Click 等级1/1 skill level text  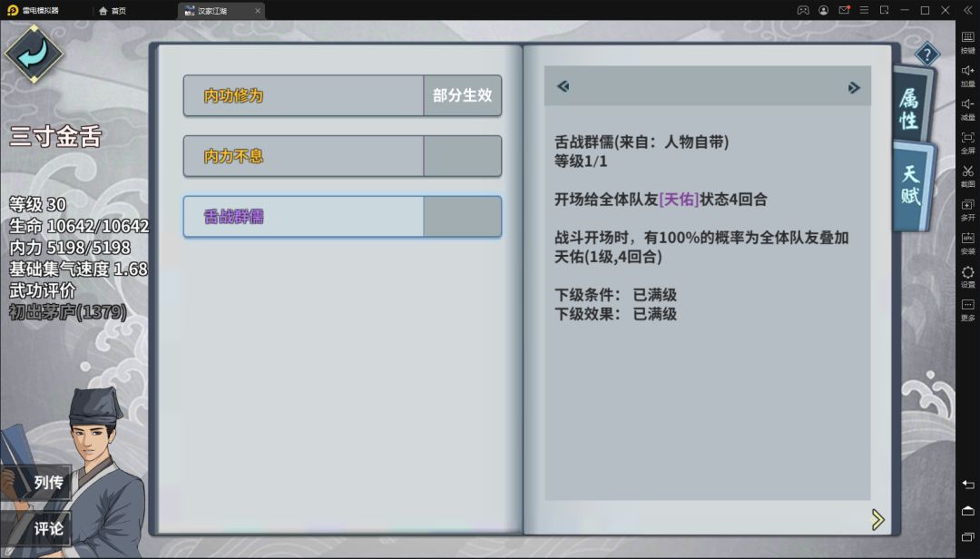[581, 162]
